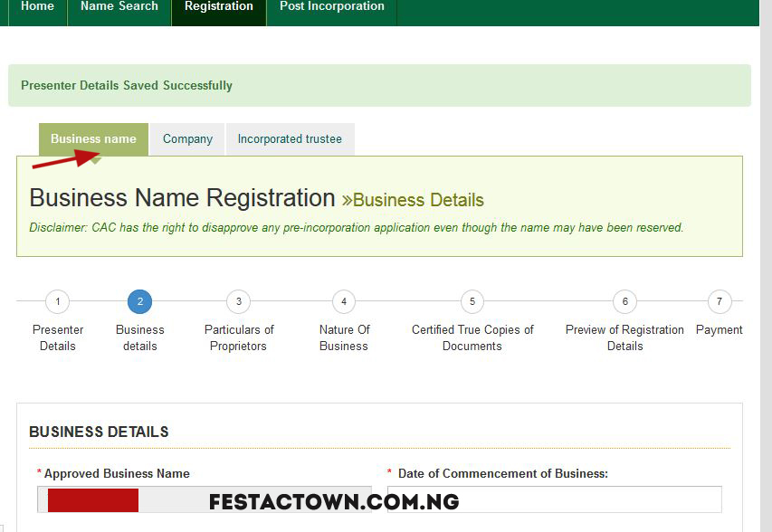Click the Approved Business Name field
The image size is (772, 532).
click(x=205, y=499)
